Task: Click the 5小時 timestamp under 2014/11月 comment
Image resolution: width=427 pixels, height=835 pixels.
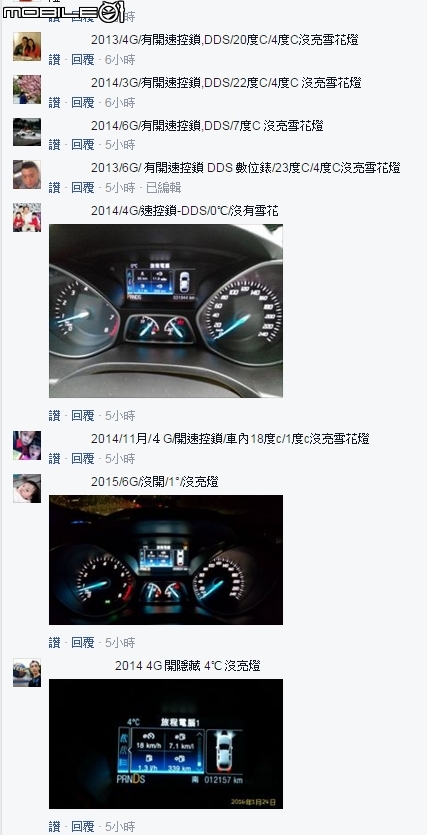Action: tap(120, 459)
